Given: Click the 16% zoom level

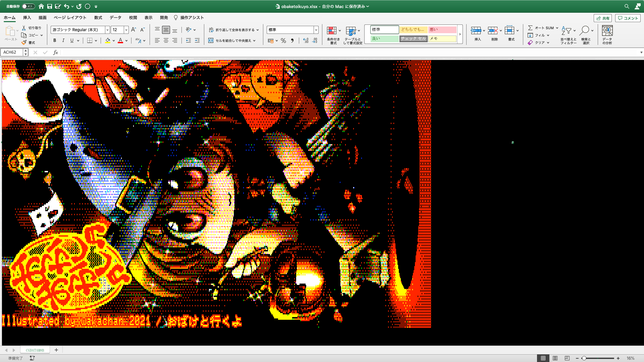Looking at the screenshot, I should coord(631,358).
